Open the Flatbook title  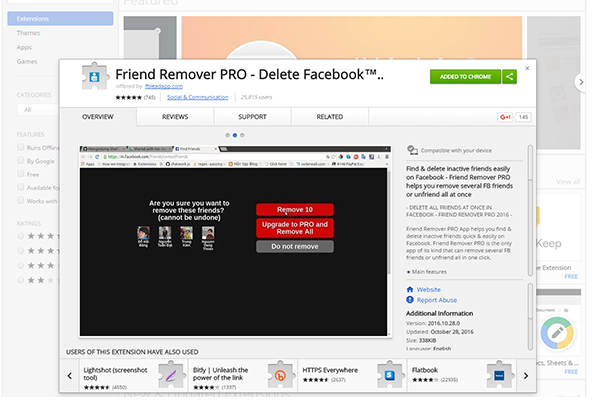[x=424, y=370]
